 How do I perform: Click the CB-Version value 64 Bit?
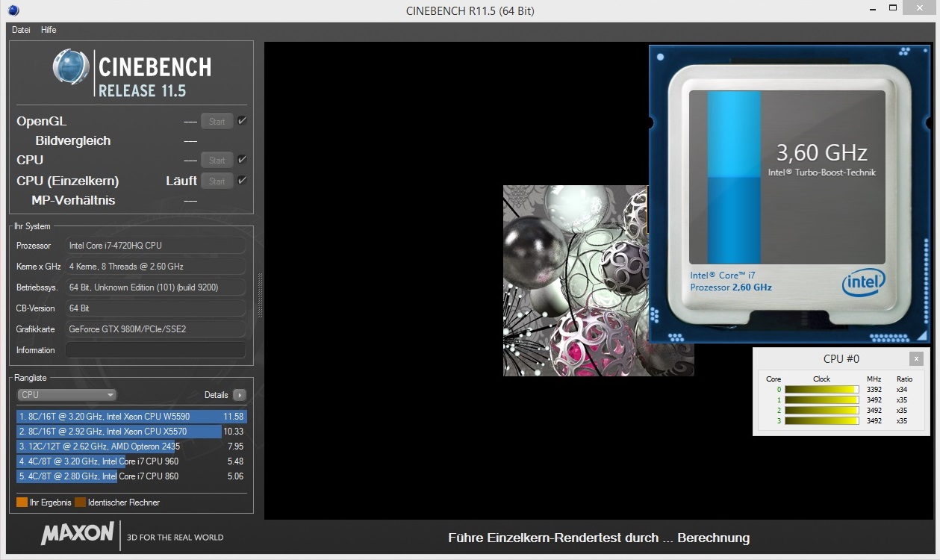point(155,308)
